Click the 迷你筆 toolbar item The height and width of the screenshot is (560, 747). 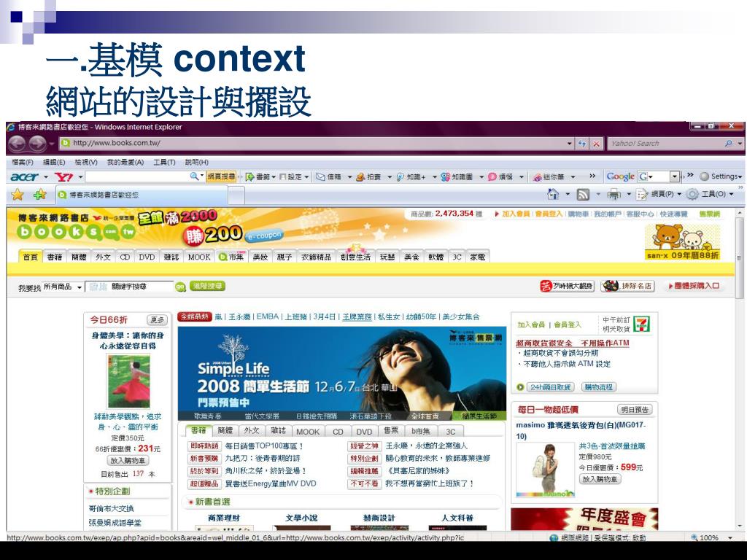click(x=549, y=176)
